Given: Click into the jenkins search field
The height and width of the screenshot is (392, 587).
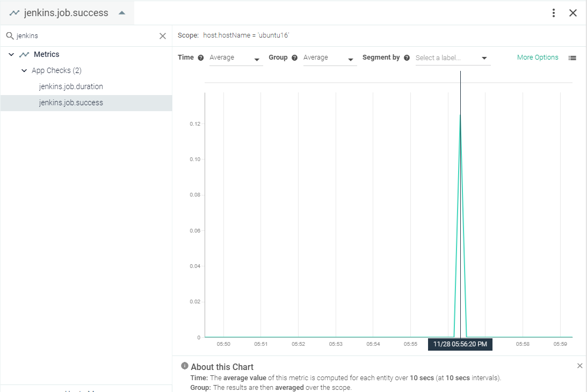Looking at the screenshot, I should click(x=86, y=36).
